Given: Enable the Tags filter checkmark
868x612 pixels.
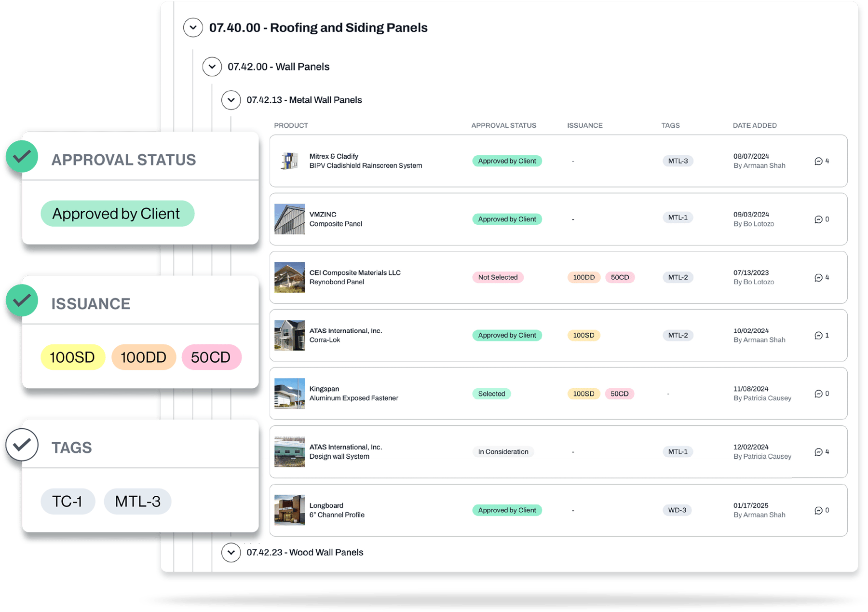Looking at the screenshot, I should (x=21, y=444).
